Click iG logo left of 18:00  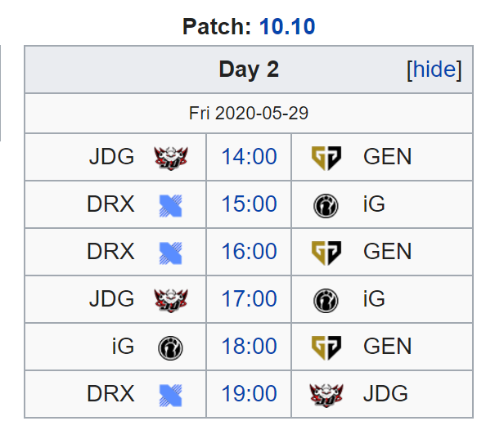tap(170, 347)
